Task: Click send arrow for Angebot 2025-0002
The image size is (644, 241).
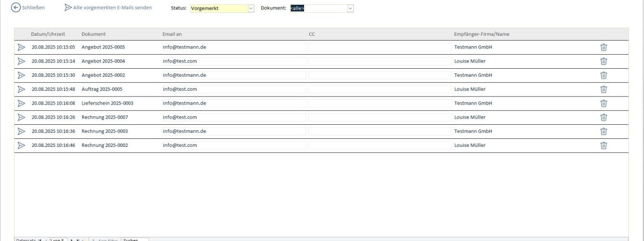Action: (x=21, y=75)
